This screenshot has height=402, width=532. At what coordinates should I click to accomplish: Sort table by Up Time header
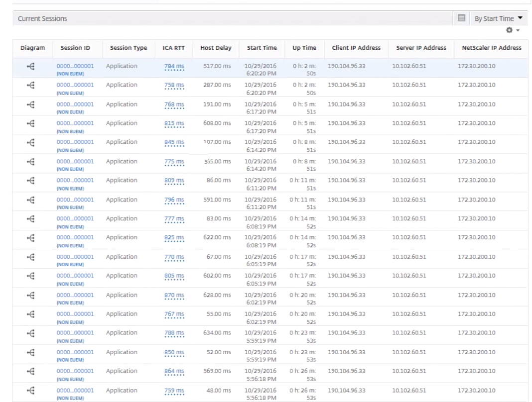[x=304, y=48]
